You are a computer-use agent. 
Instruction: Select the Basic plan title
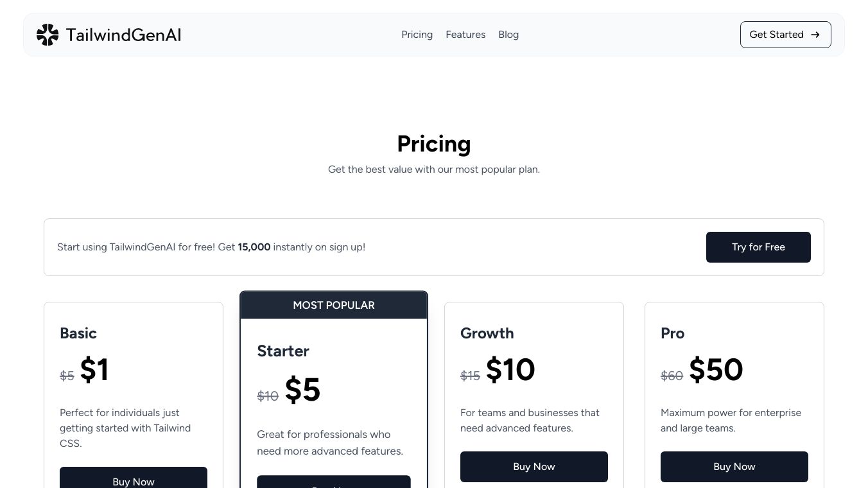pos(78,333)
